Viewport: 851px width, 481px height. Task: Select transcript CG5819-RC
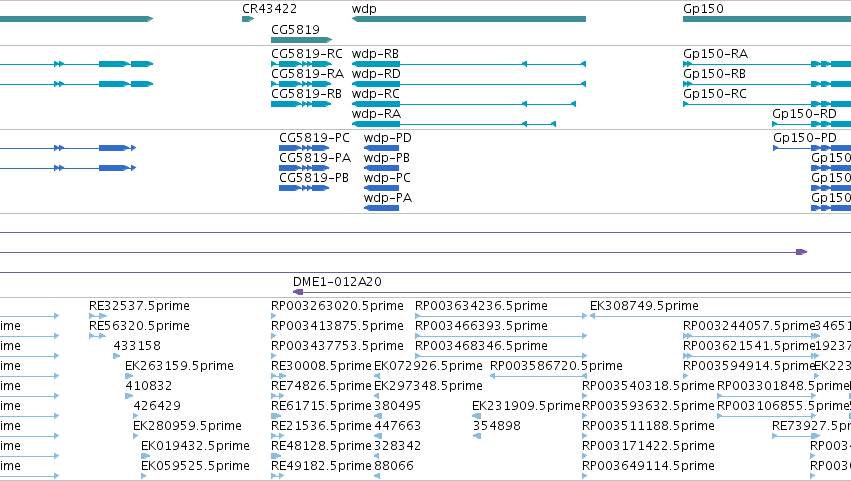coord(301,64)
